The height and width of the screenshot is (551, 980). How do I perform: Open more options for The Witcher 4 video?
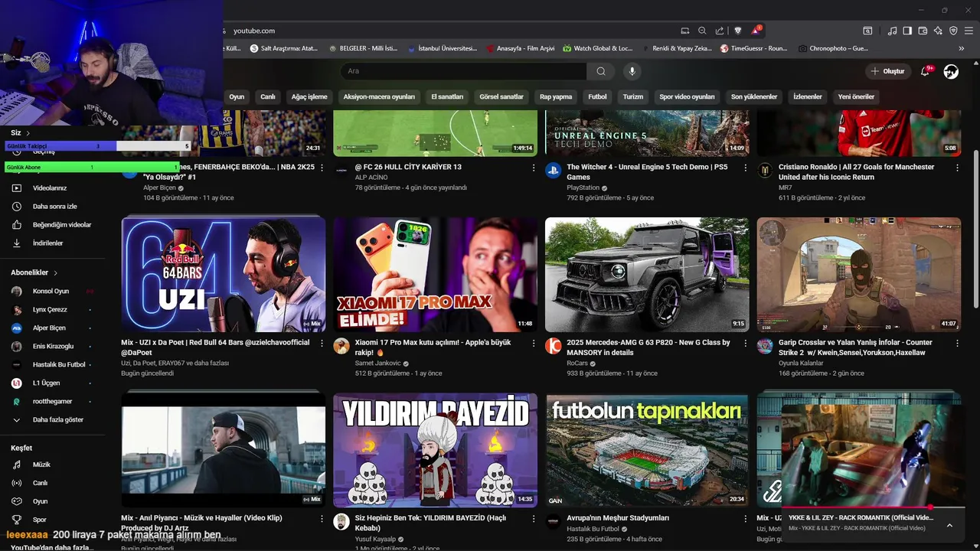[745, 168]
